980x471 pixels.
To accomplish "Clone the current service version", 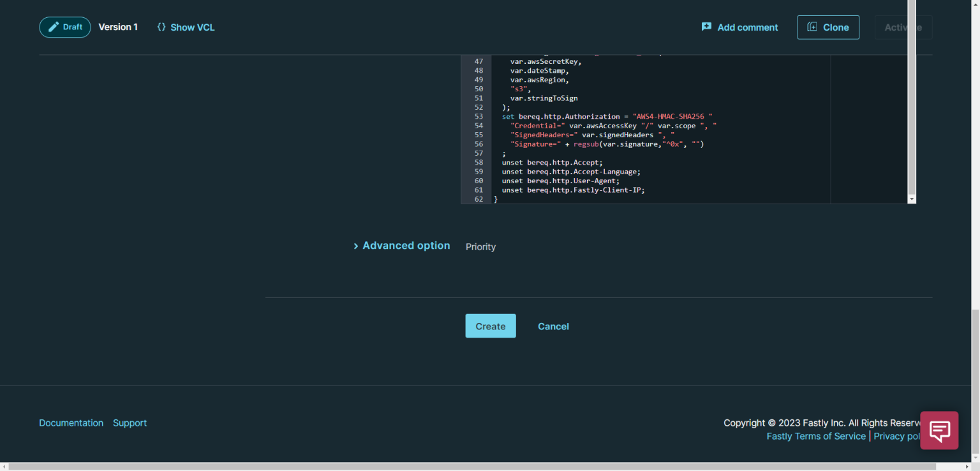I will (x=828, y=27).
